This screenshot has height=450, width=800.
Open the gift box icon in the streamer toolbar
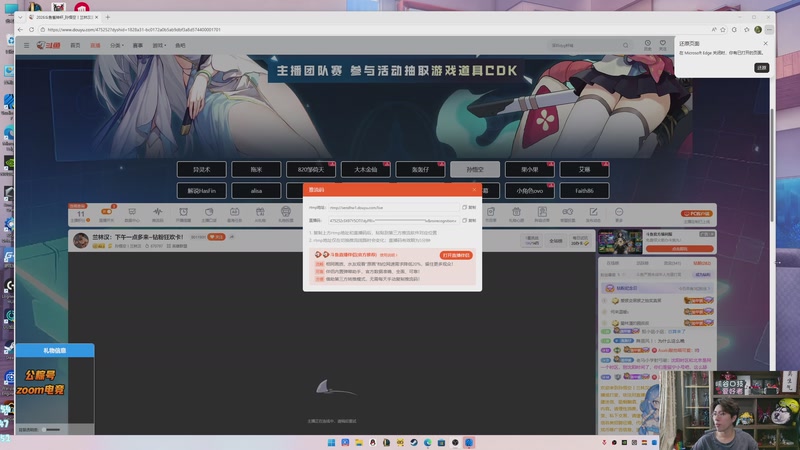pyautogui.click(x=260, y=212)
